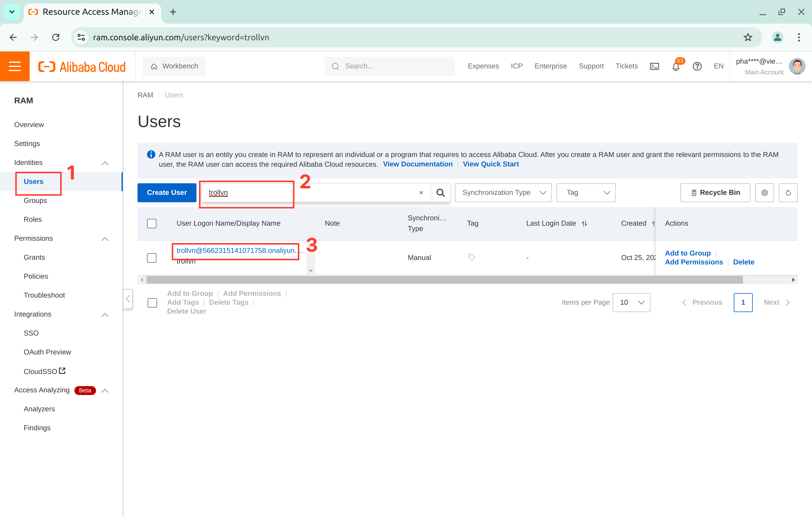View site information icon in address bar
The width and height of the screenshot is (812, 517).
(81, 37)
